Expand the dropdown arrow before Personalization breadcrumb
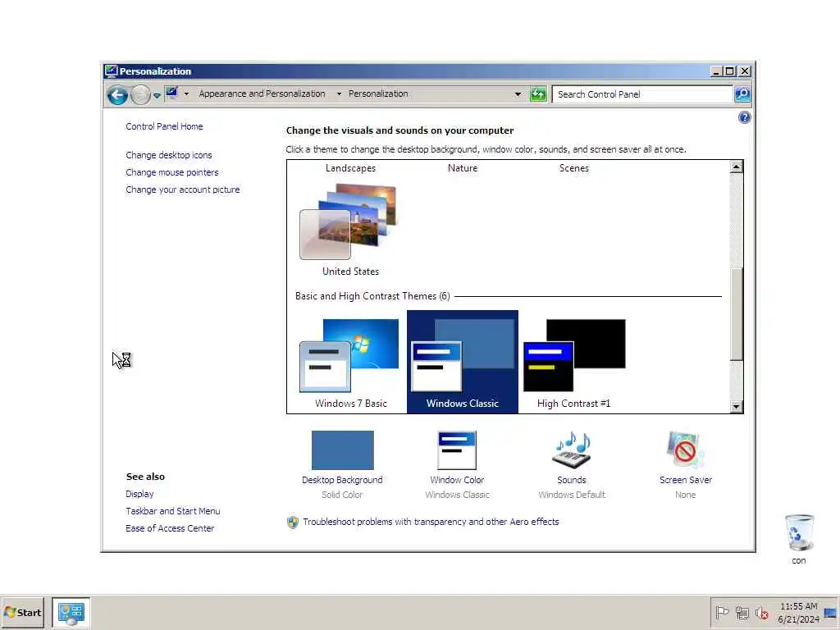Image resolution: width=840 pixels, height=630 pixels. tap(339, 94)
